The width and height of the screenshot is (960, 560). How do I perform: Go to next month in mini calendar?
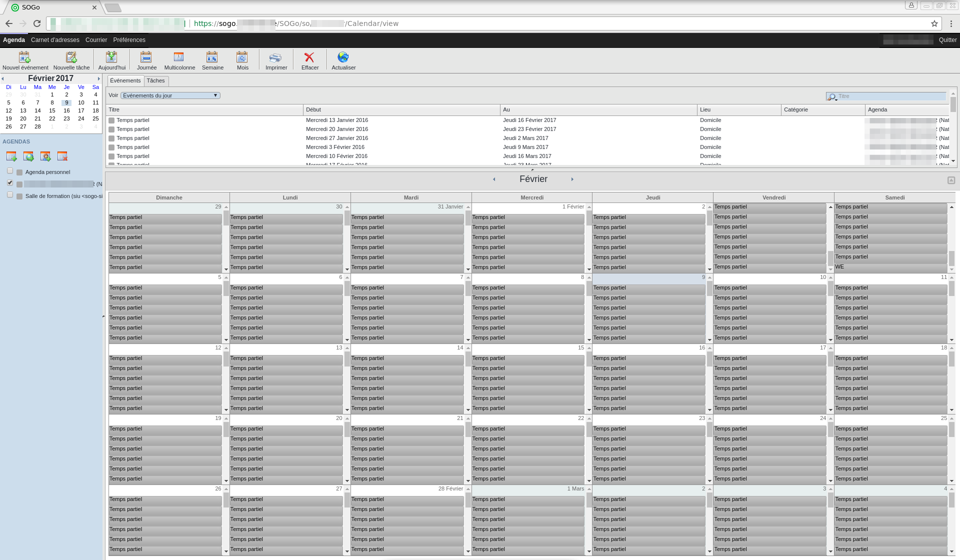[99, 78]
